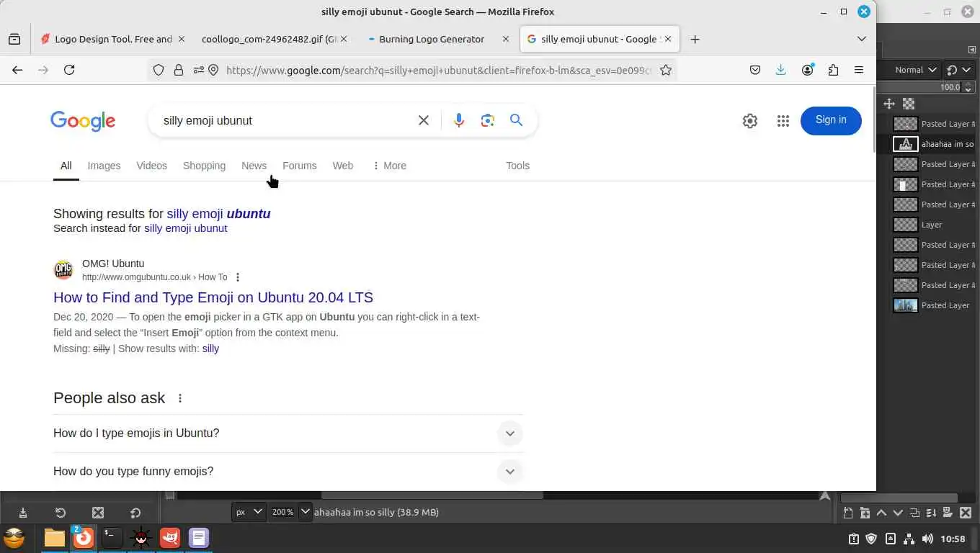Raise layer with GIMP up arrow
Screen dimensions: 980x553
tap(881, 513)
